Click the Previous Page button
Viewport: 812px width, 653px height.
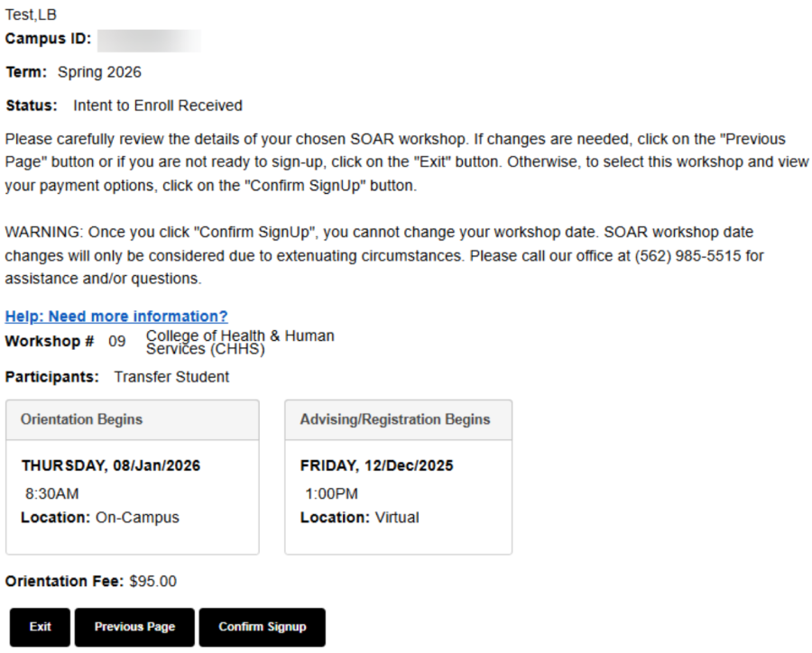coord(134,627)
